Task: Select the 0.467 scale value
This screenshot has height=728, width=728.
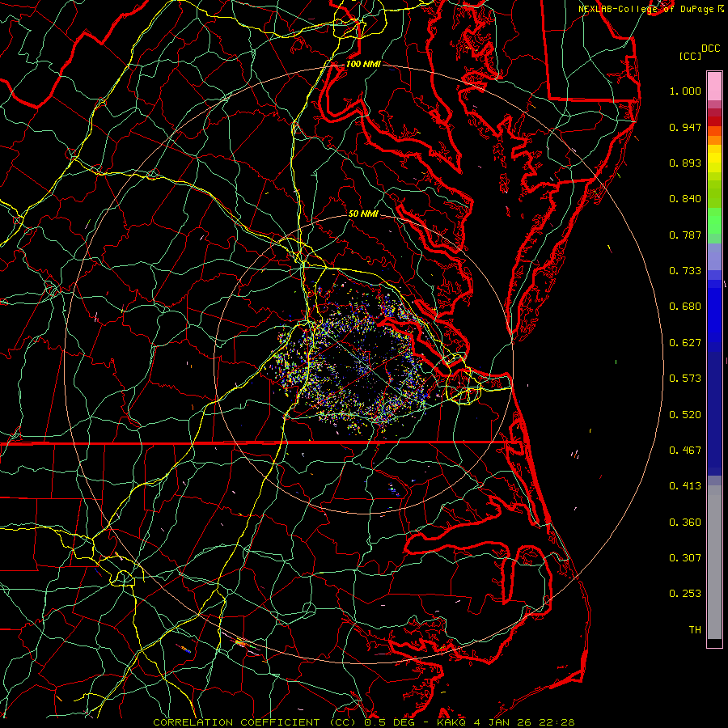Action: point(685,451)
